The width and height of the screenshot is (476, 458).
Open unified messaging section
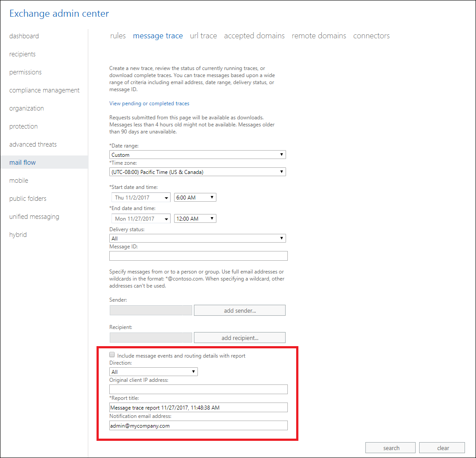(x=34, y=217)
